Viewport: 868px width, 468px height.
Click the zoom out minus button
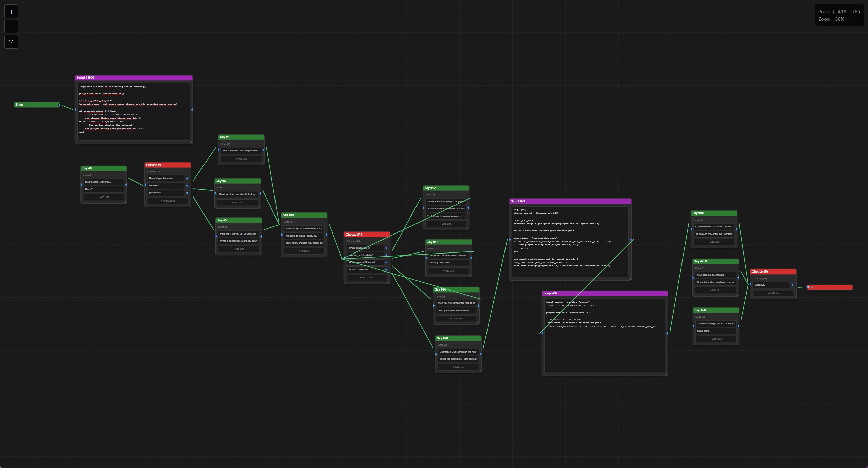(11, 27)
